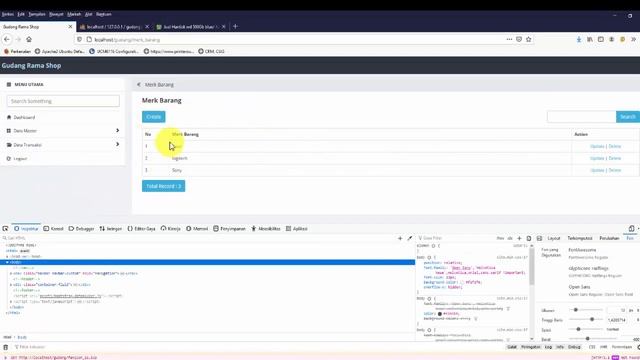This screenshot has width=640, height=360.
Task: Open the Edit menu in menu bar
Action: click(x=21, y=14)
